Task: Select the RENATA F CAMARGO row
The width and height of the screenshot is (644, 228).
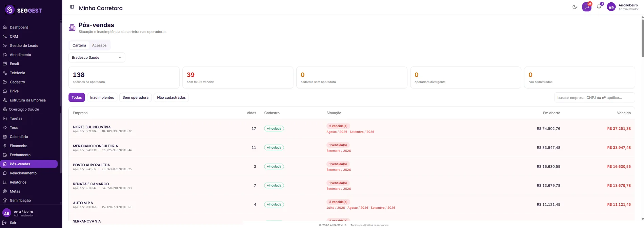Action: 351,186
